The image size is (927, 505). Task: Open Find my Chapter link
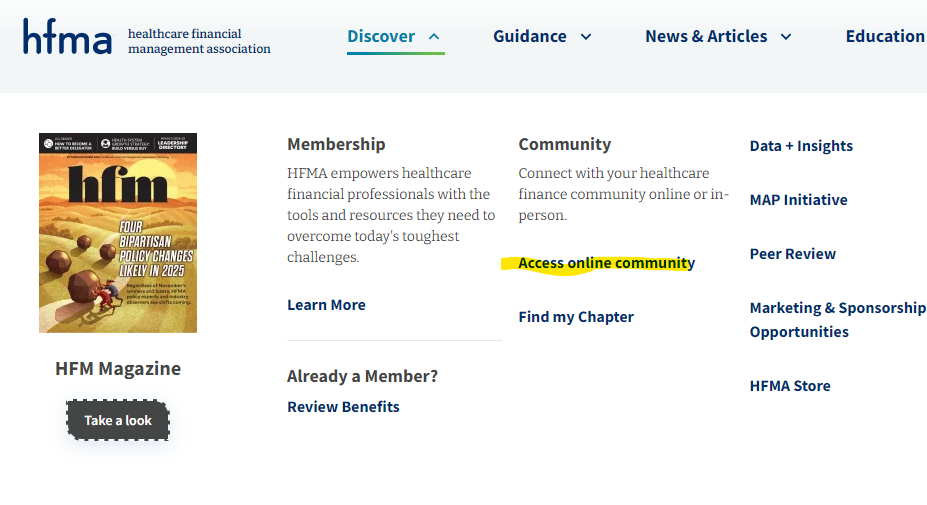click(576, 317)
